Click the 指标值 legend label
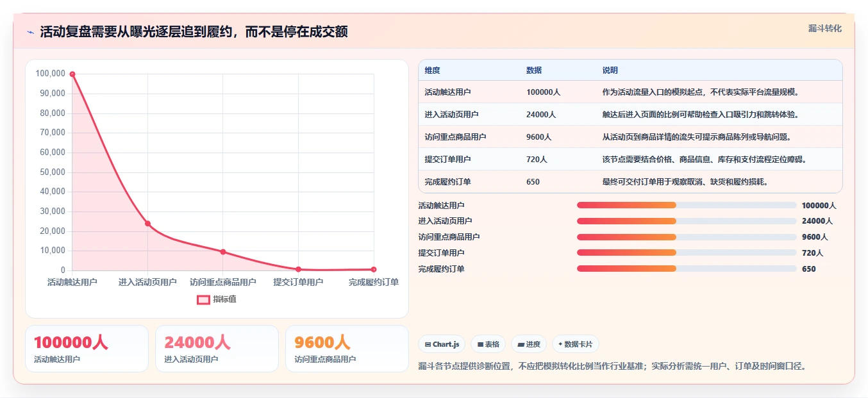 pos(224,299)
